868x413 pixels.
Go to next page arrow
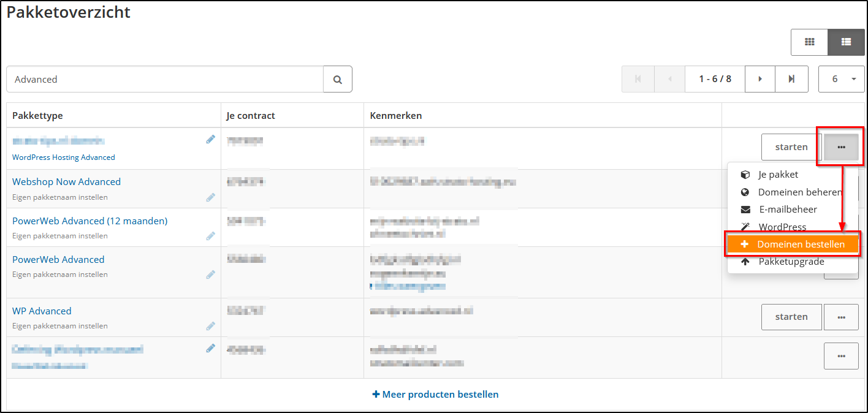click(x=760, y=79)
